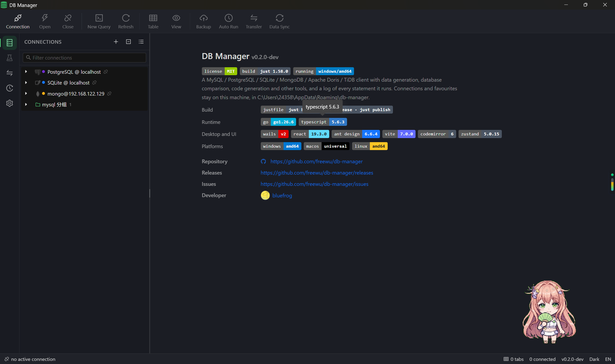
Task: Open the bluefrog developer link
Action: 282,195
